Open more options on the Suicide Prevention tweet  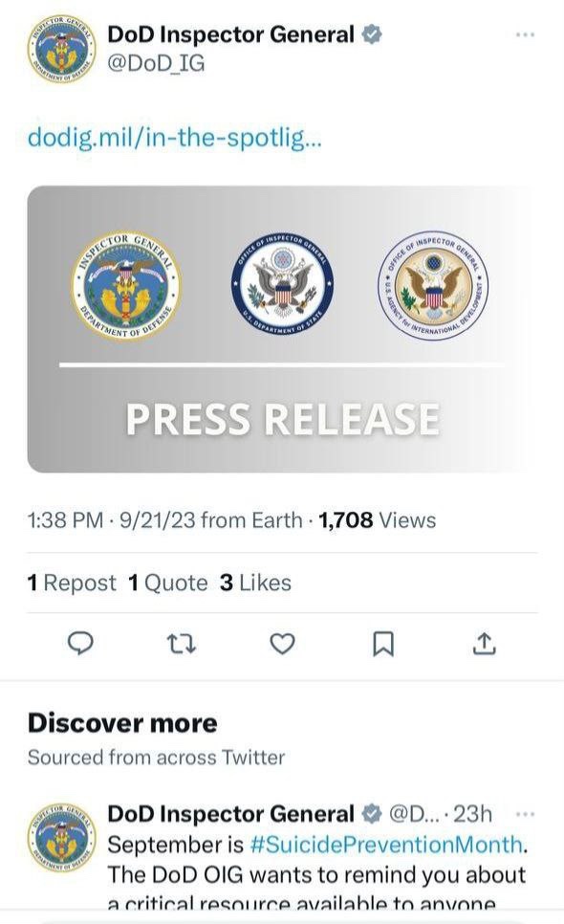coord(525,814)
